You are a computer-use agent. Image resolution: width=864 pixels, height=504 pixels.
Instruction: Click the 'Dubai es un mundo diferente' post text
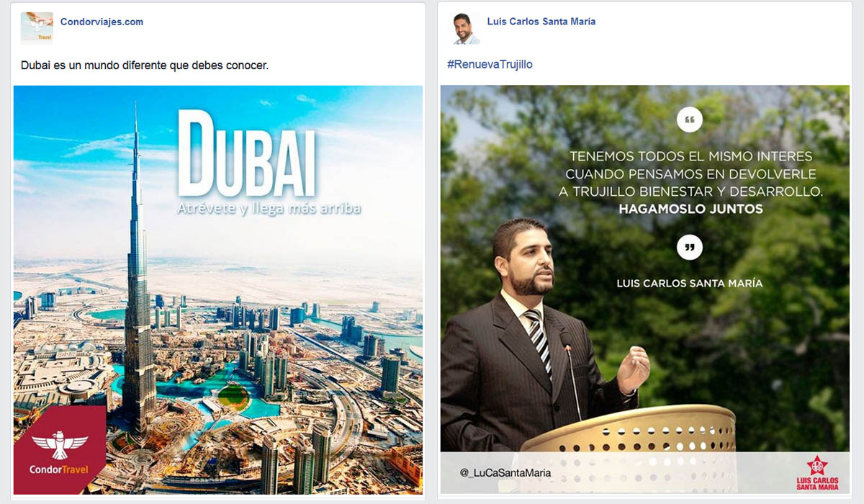point(144,65)
